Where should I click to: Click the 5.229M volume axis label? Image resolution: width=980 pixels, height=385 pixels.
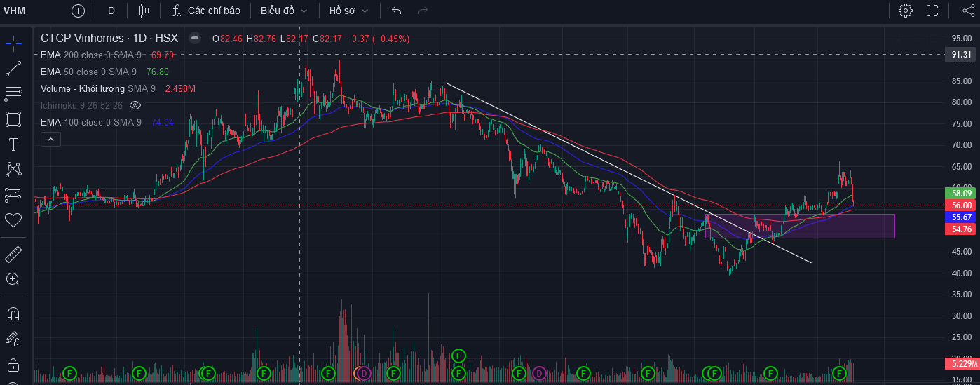(x=961, y=363)
